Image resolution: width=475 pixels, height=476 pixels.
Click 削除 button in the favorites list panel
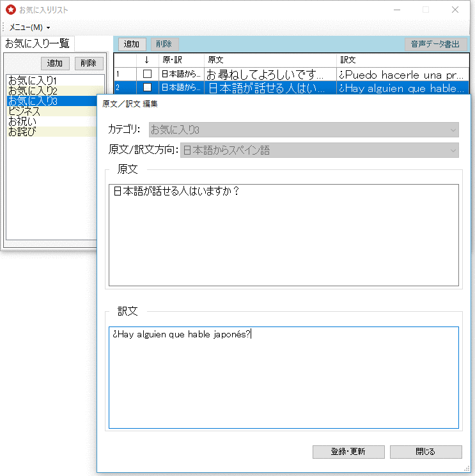[88, 63]
